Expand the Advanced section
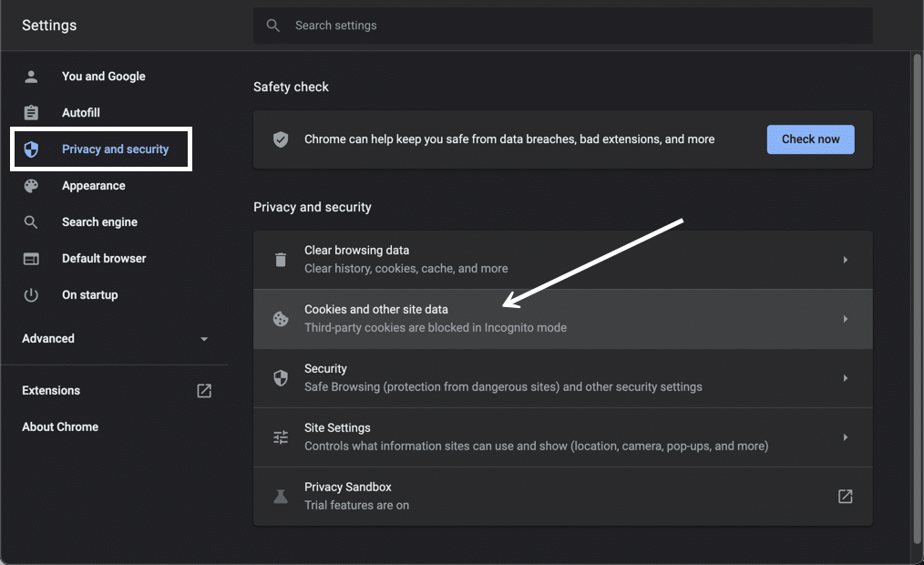This screenshot has height=565, width=924. tap(204, 338)
